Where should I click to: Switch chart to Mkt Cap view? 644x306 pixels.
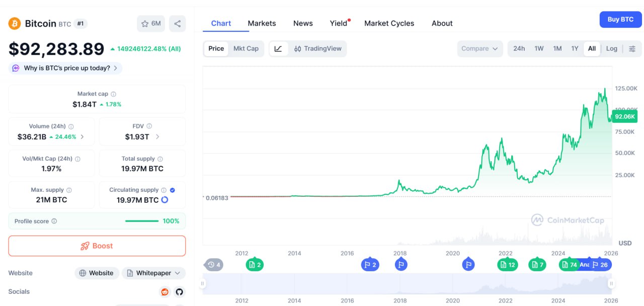[246, 49]
